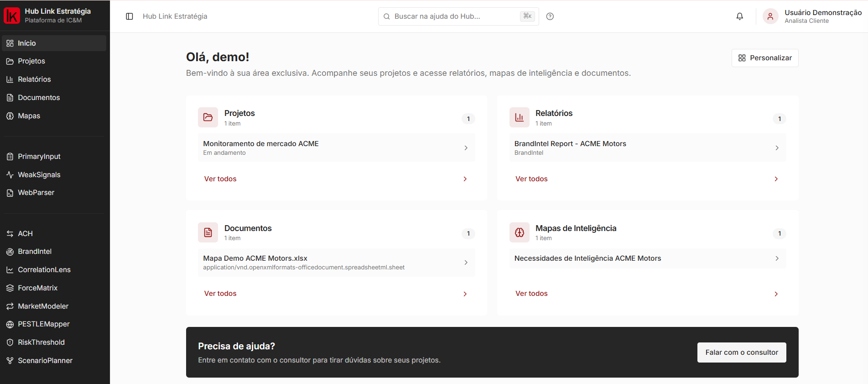868x384 pixels.
Task: Click Falar com o consultor button
Action: (742, 352)
